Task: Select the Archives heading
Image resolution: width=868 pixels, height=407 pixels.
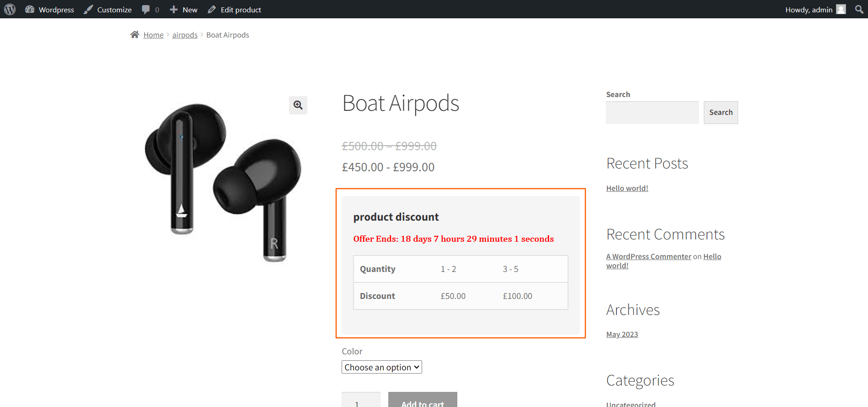Action: pos(633,310)
